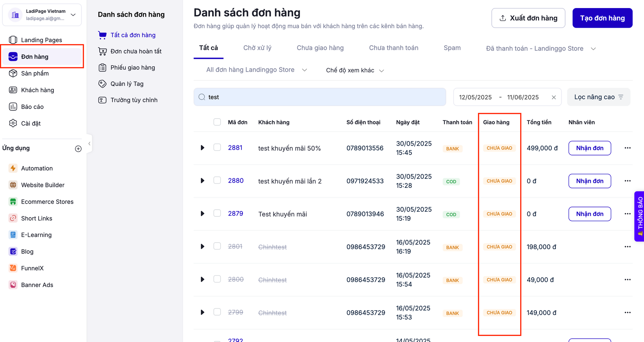The image size is (644, 342).
Task: Select the checkbox for order 2880
Action: click(217, 180)
